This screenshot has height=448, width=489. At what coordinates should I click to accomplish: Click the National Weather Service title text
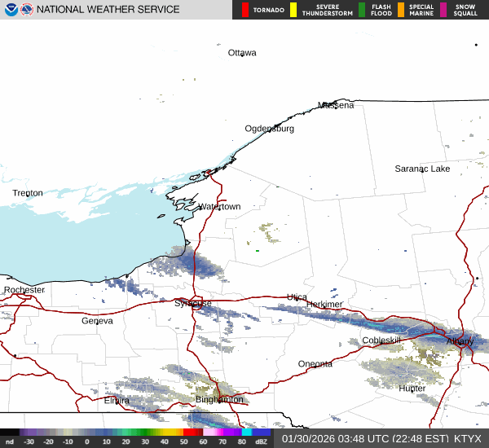pyautogui.click(x=108, y=10)
